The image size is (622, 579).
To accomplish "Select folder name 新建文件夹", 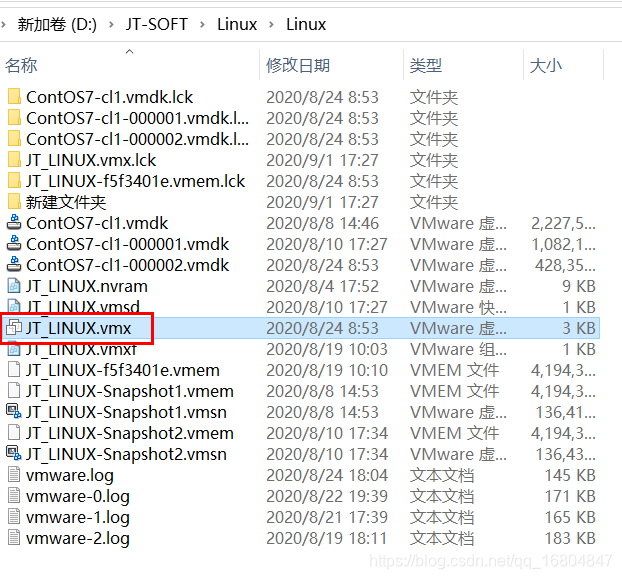I will point(66,202).
